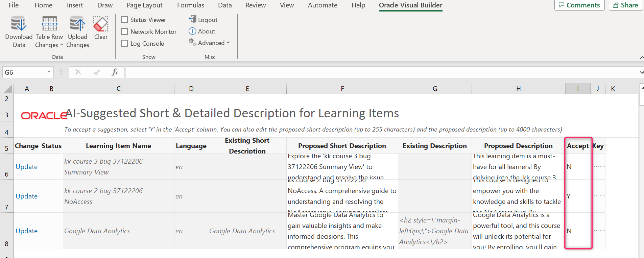Select column C header
The image size is (644, 258).
119,89
